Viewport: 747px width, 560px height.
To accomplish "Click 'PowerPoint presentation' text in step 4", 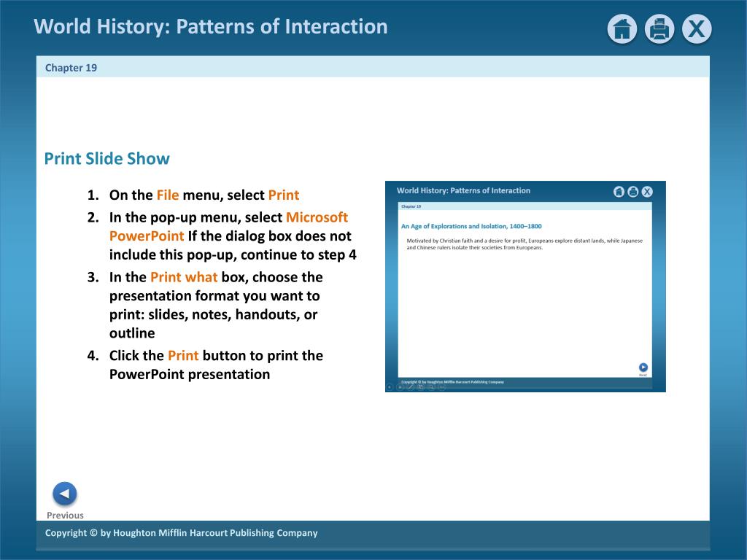I will pyautogui.click(x=190, y=374).
